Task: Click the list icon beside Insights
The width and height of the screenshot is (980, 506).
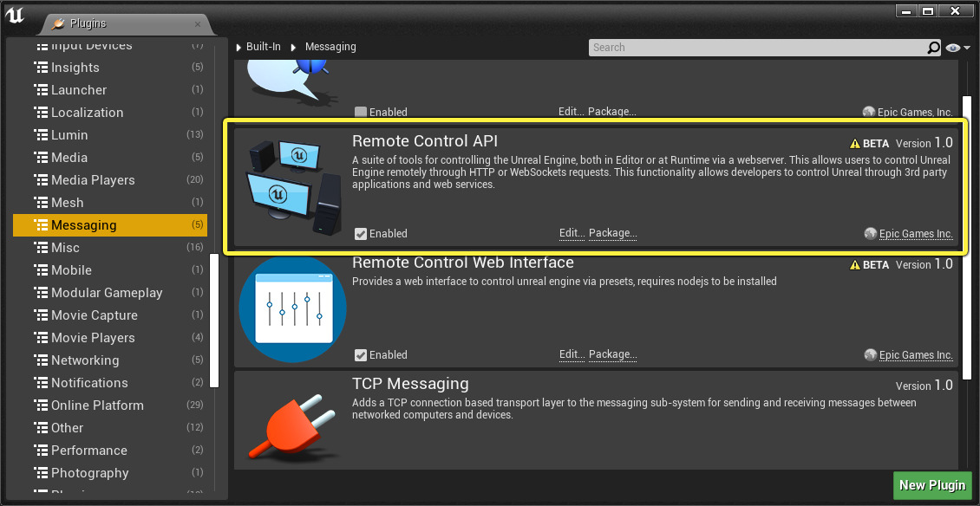Action: point(41,68)
